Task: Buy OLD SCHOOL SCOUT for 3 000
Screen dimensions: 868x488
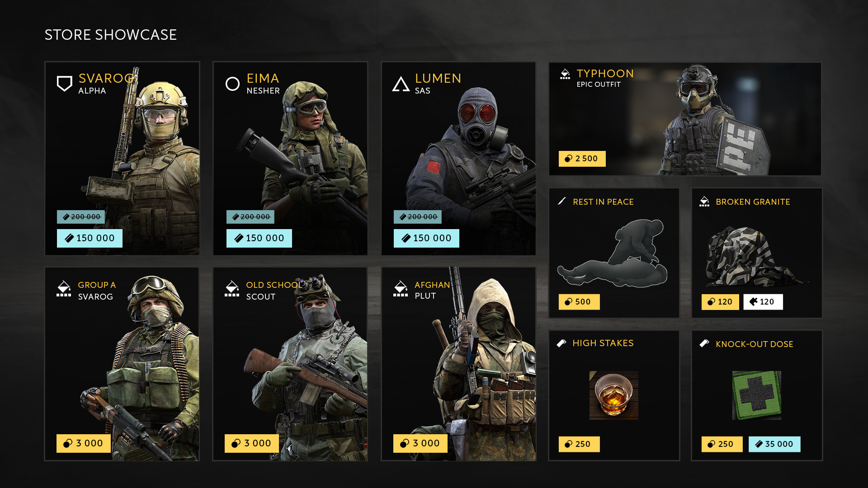Action: (x=252, y=443)
